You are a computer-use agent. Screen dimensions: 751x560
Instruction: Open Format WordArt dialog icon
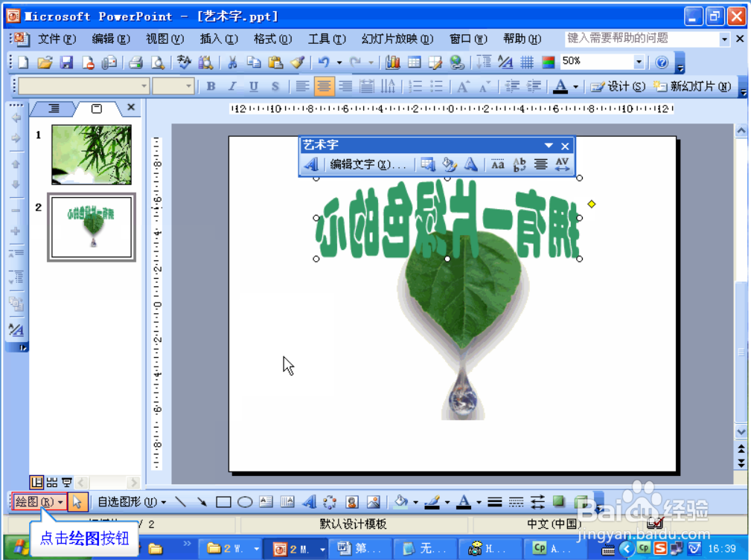coord(450,164)
